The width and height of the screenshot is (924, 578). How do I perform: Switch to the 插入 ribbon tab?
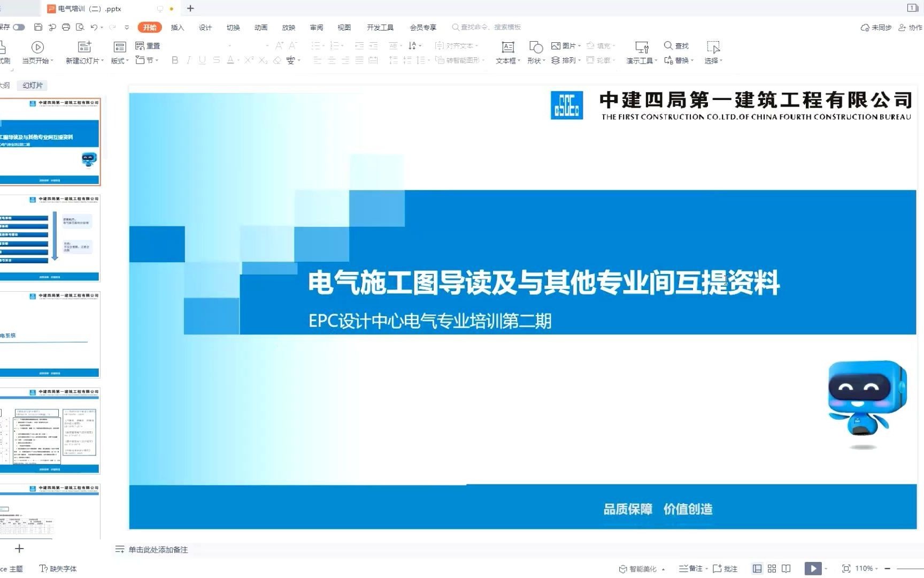(x=177, y=27)
